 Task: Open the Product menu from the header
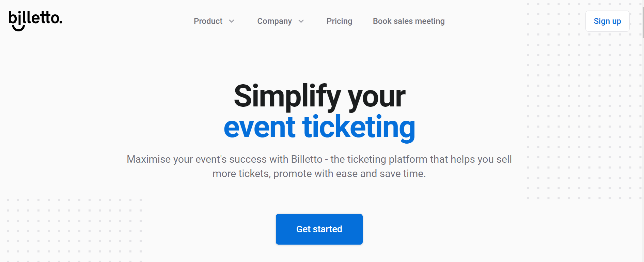(x=208, y=21)
